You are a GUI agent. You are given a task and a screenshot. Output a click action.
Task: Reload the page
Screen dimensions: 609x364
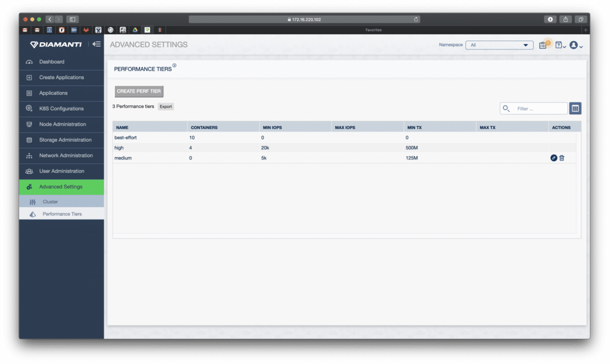[x=416, y=19]
